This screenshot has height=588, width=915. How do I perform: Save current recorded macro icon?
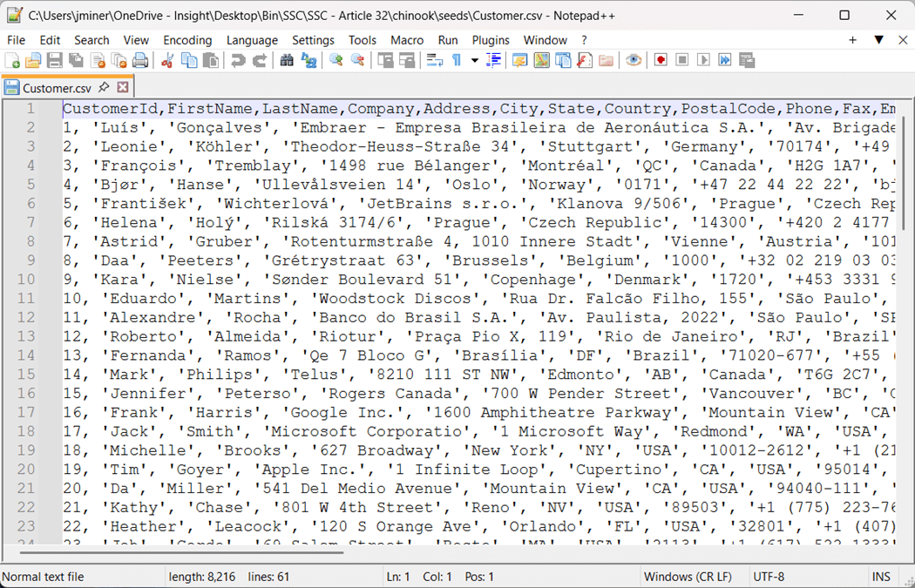tap(747, 60)
